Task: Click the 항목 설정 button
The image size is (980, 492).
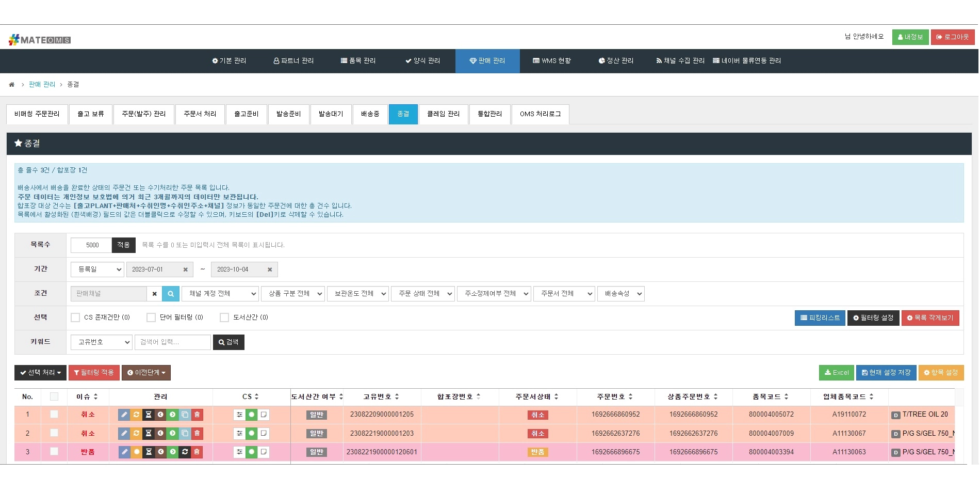Action: coord(941,373)
